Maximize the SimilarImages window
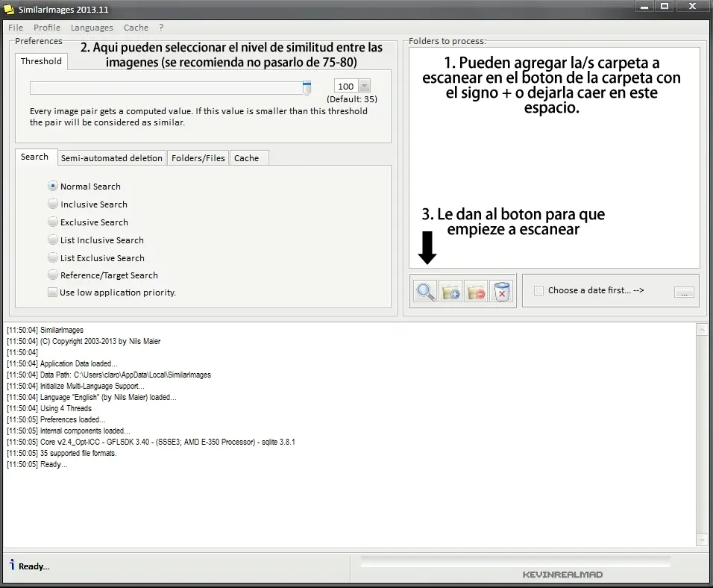Viewport: 713px width, 588px height. [x=665, y=7]
